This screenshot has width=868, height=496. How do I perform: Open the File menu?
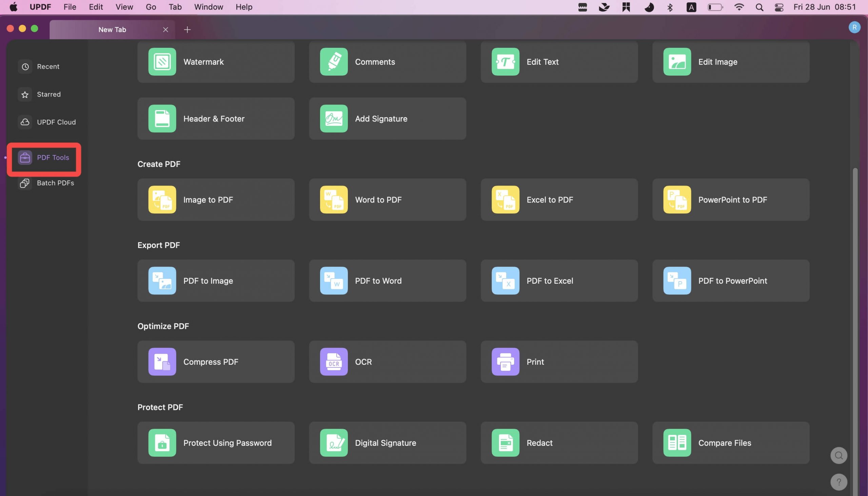click(70, 7)
